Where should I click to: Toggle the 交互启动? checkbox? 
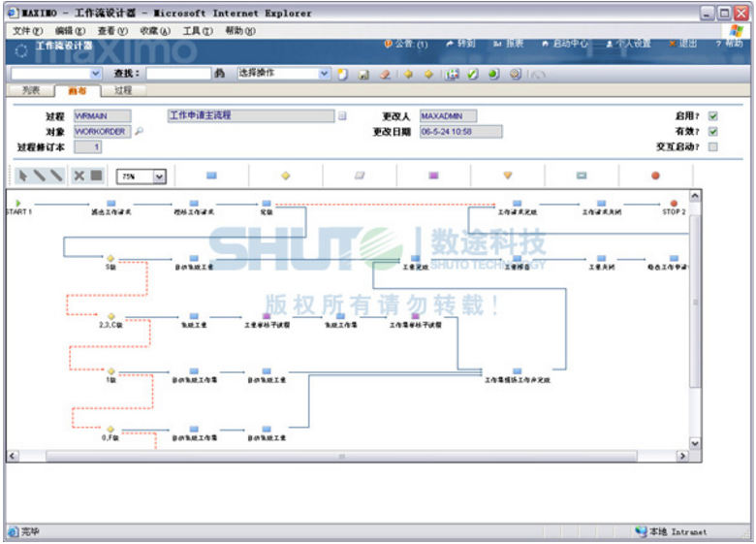[713, 146]
